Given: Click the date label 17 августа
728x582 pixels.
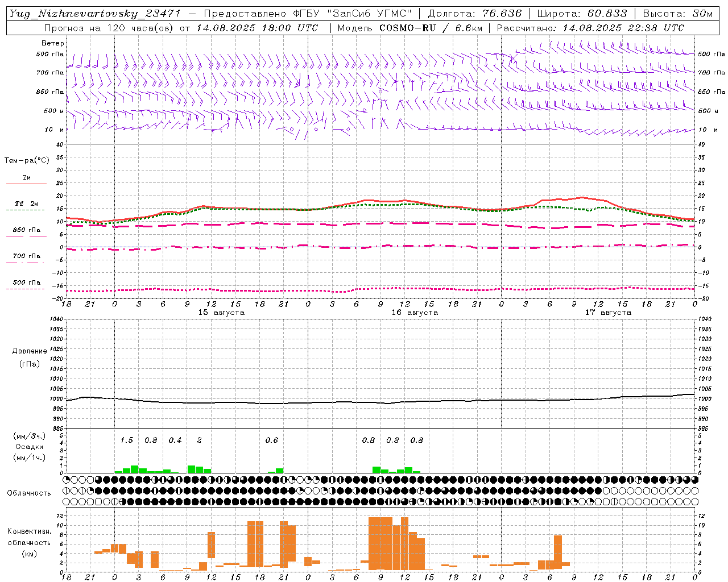Looking at the screenshot, I should click(x=608, y=313).
